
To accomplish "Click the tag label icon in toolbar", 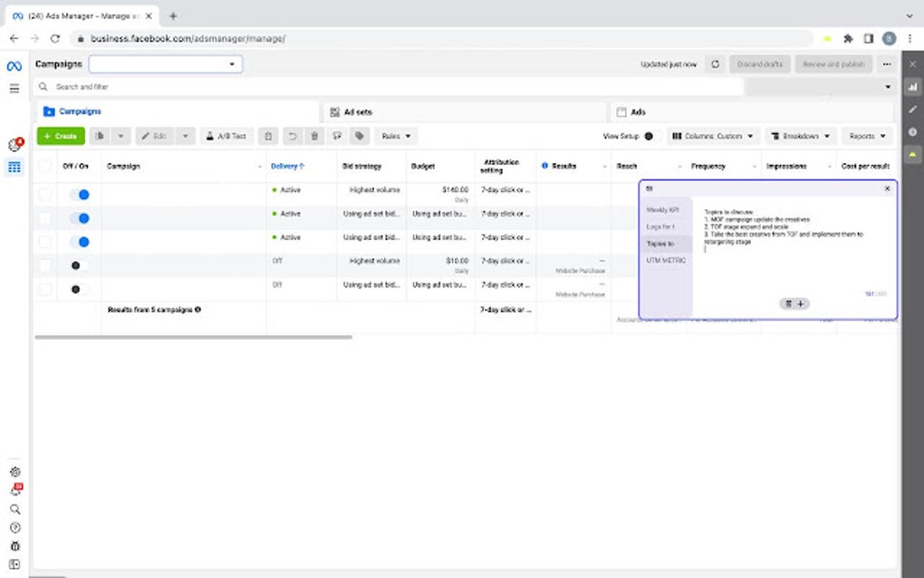I will pos(360,136).
